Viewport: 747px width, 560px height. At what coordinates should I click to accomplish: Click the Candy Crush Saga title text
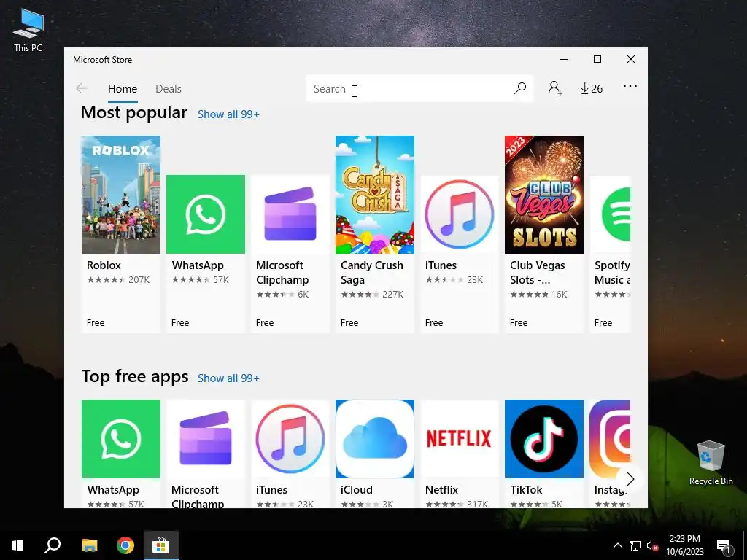pyautogui.click(x=372, y=273)
